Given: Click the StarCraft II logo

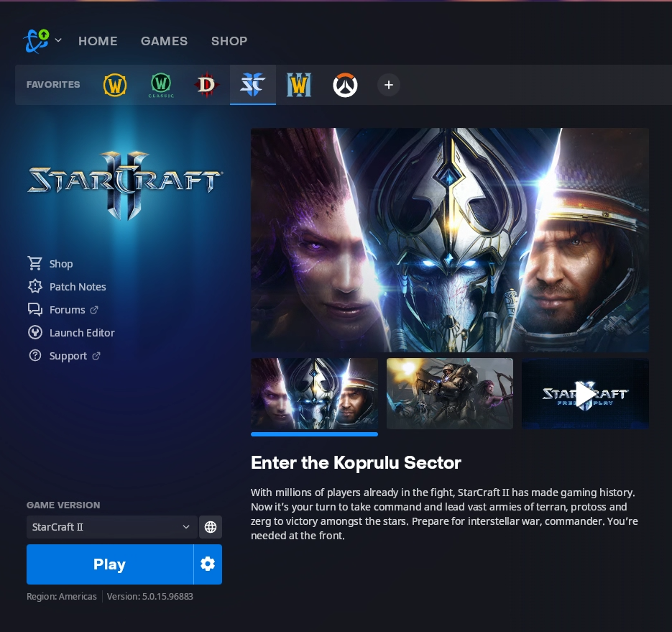Looking at the screenshot, I should (125, 184).
